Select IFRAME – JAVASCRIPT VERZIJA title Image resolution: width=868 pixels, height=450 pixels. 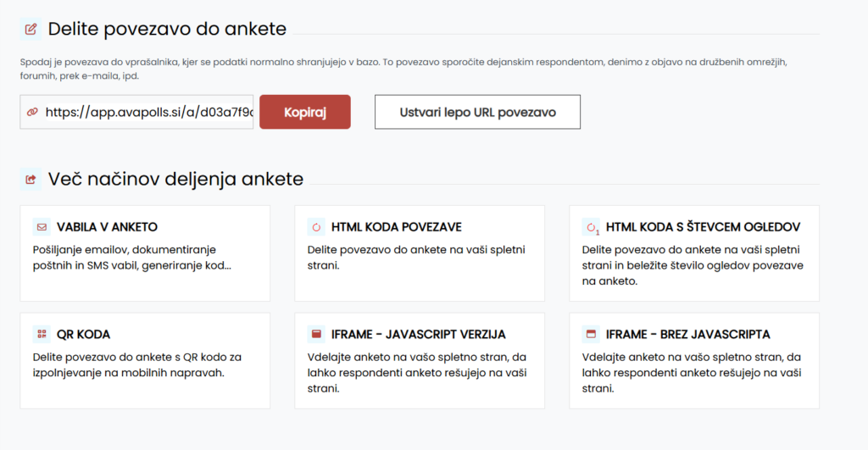point(419,334)
